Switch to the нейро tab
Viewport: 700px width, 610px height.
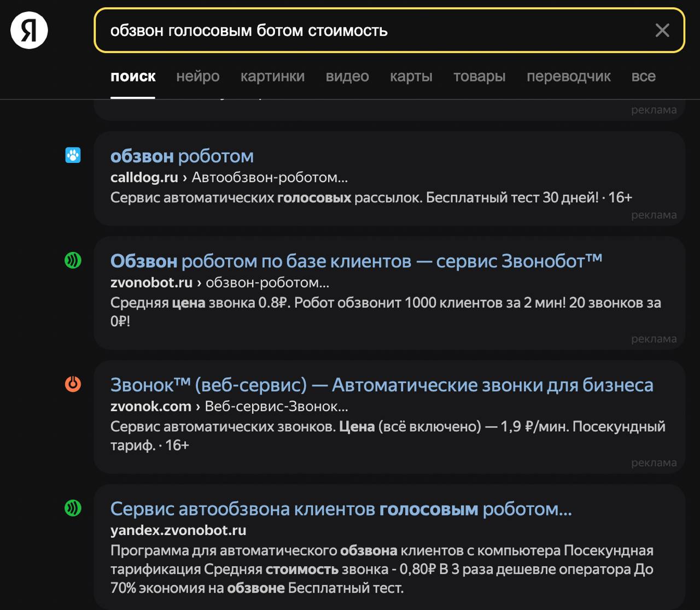[x=198, y=77]
